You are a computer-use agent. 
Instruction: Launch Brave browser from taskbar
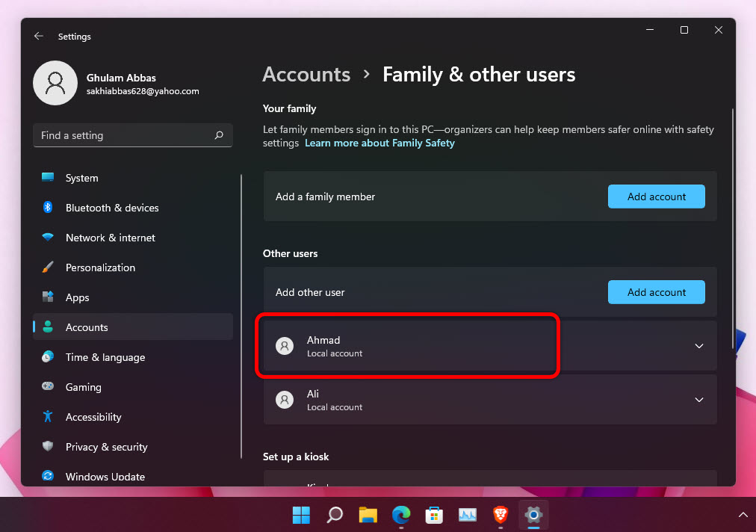[x=501, y=515]
